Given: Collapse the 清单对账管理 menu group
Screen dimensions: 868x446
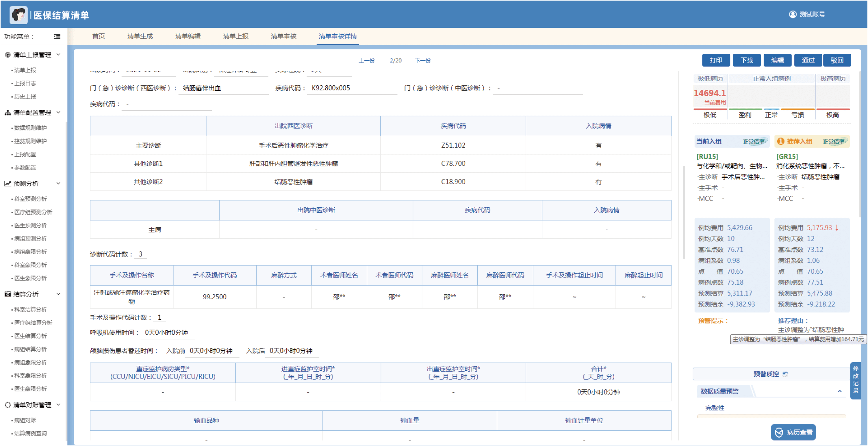Looking at the screenshot, I should click(x=58, y=405).
